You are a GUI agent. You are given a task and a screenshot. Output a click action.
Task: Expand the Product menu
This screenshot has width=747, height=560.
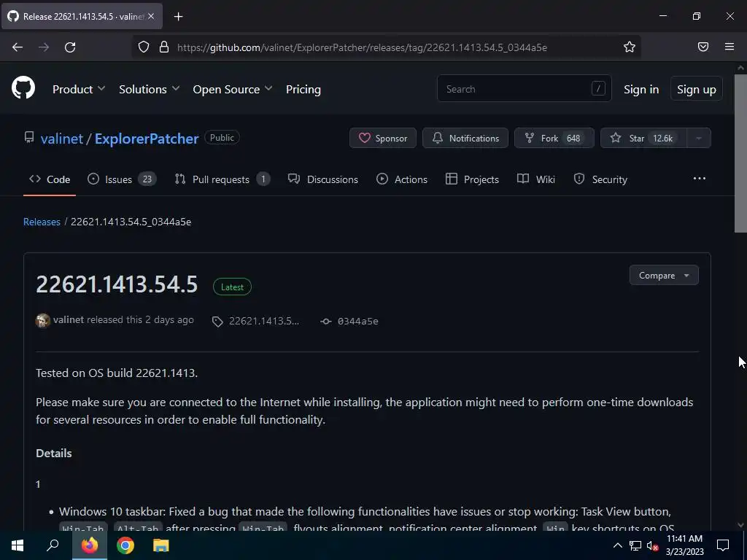pyautogui.click(x=79, y=89)
